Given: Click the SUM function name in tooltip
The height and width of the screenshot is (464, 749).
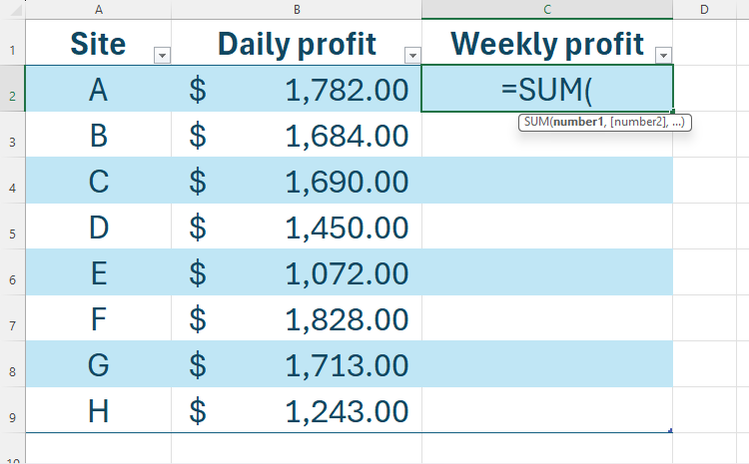Looking at the screenshot, I should 536,122.
